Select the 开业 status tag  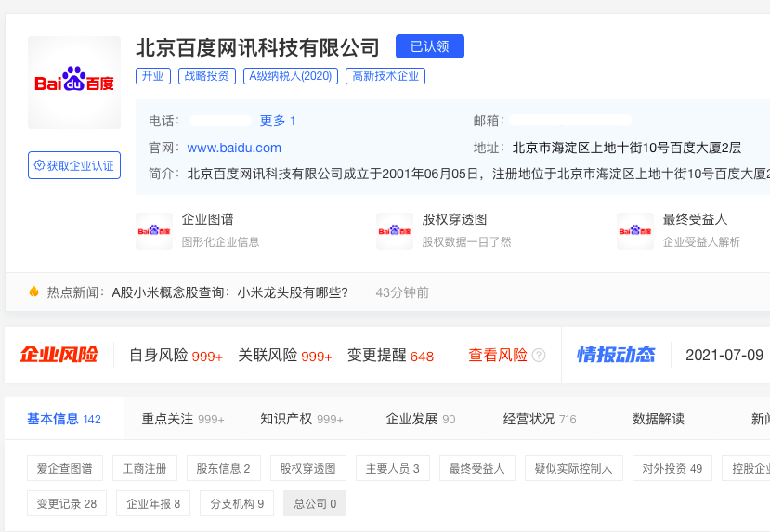tap(153, 76)
